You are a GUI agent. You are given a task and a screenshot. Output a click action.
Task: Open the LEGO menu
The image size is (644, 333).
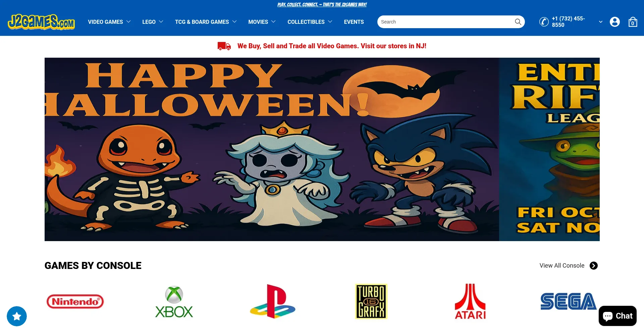tap(149, 22)
